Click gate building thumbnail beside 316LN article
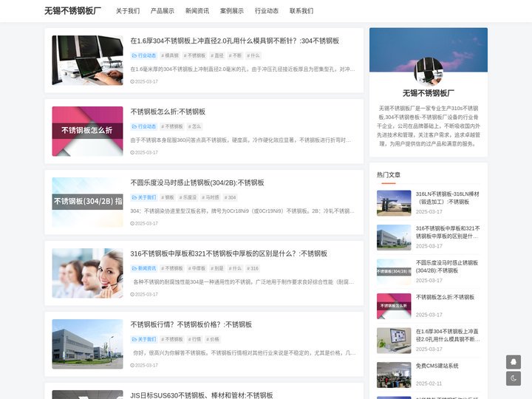Image resolution: width=532 pixels, height=399 pixels. (x=394, y=203)
